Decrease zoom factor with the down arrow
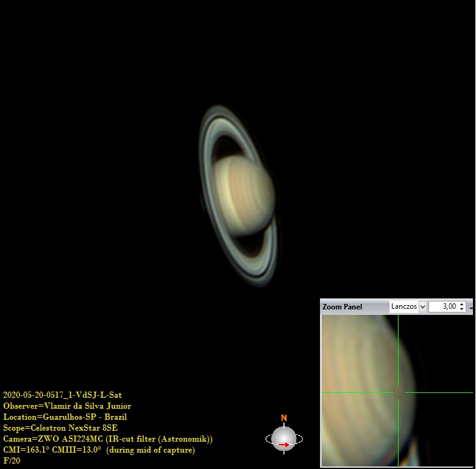The width and height of the screenshot is (476, 469). pos(462,309)
